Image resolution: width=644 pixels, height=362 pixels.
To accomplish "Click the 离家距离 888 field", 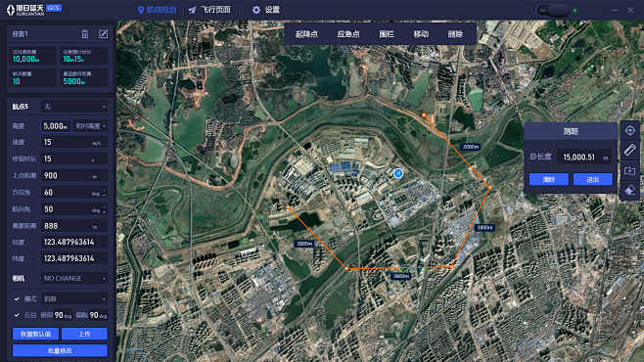I will (x=74, y=226).
